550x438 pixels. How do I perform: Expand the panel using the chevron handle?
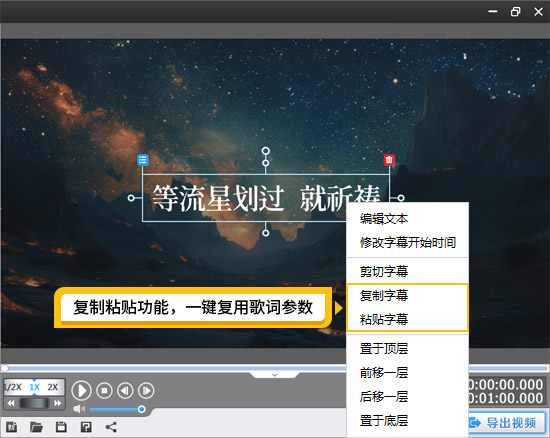275,375
